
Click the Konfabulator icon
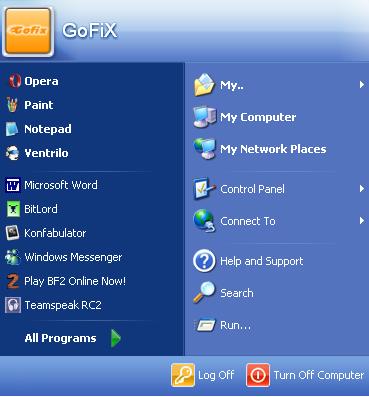coord(13,233)
